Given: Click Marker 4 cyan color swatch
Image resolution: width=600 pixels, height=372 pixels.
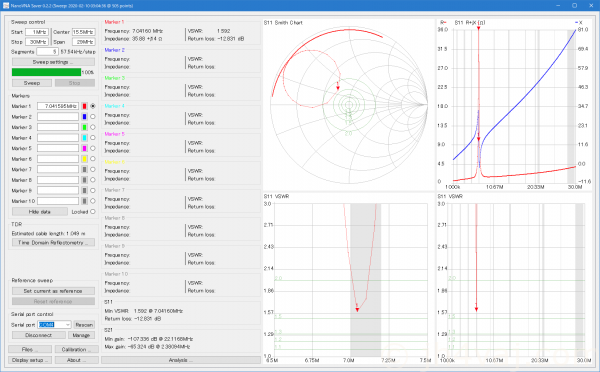Looking at the screenshot, I should pos(85,138).
